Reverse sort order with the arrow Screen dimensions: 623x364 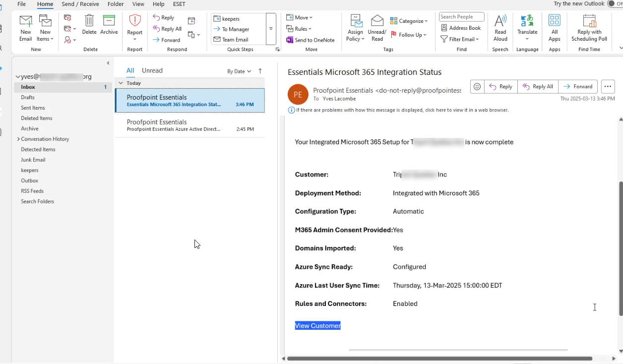click(x=260, y=71)
